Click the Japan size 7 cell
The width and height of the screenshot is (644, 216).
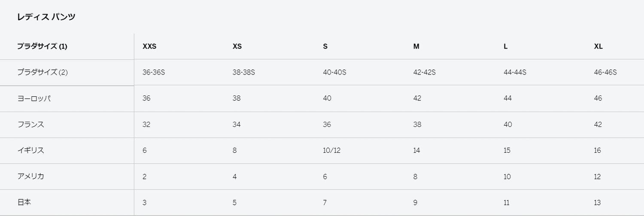325,203
